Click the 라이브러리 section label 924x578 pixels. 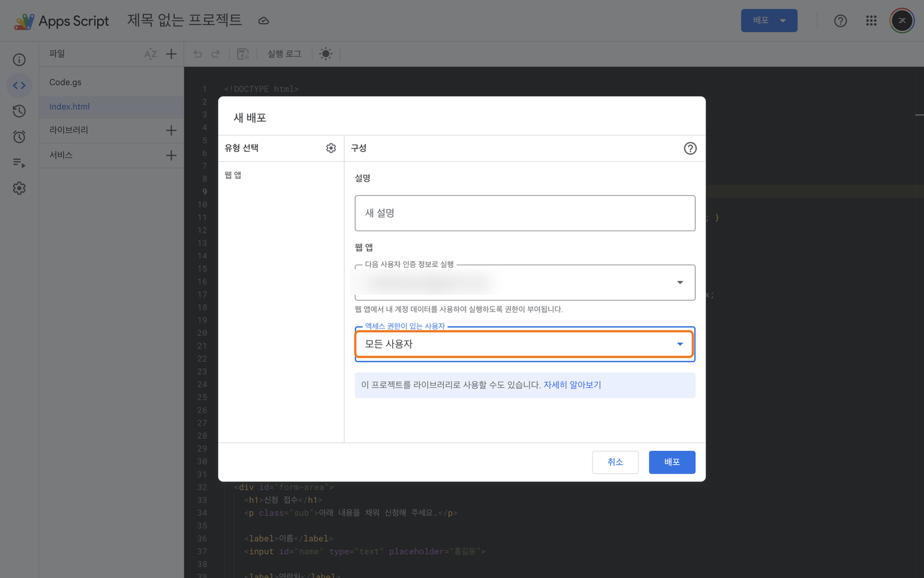69,130
